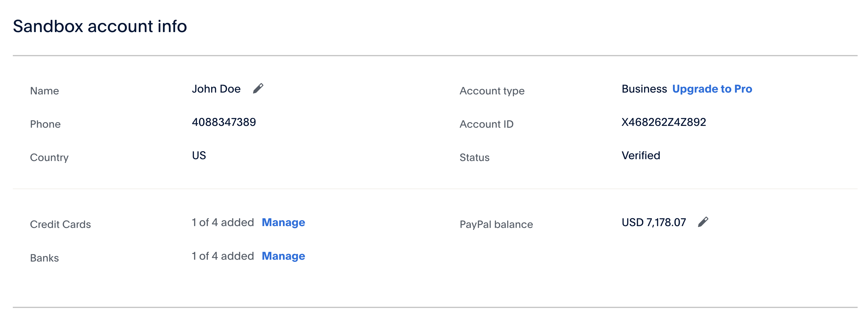Manage the Banks entry
868x319 pixels.
click(x=283, y=256)
